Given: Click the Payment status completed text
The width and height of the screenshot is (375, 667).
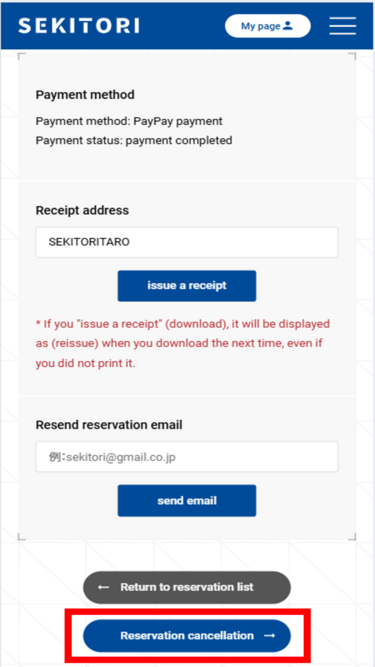Looking at the screenshot, I should [134, 140].
